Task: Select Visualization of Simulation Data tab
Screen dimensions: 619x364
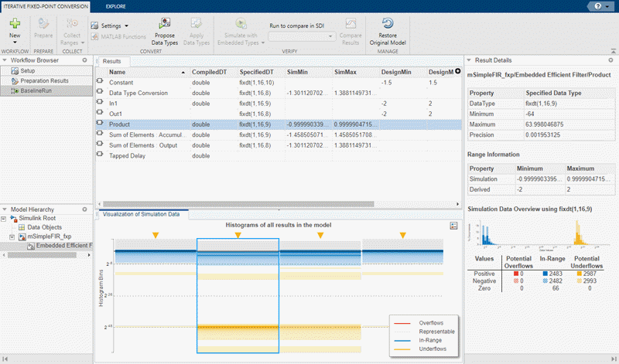Action: (140, 214)
